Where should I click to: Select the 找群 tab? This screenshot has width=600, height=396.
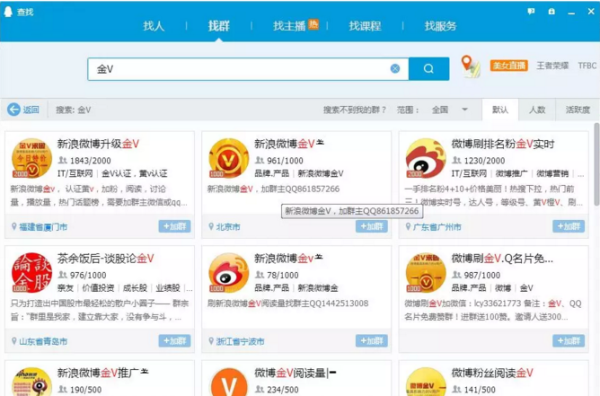[x=219, y=26]
